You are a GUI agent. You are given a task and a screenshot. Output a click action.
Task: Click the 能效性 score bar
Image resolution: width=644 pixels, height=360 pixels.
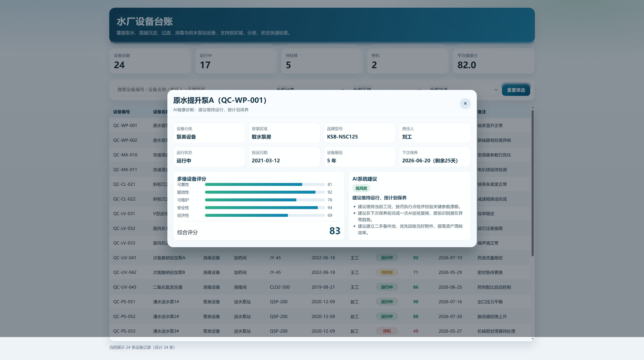pyautogui.click(x=265, y=192)
